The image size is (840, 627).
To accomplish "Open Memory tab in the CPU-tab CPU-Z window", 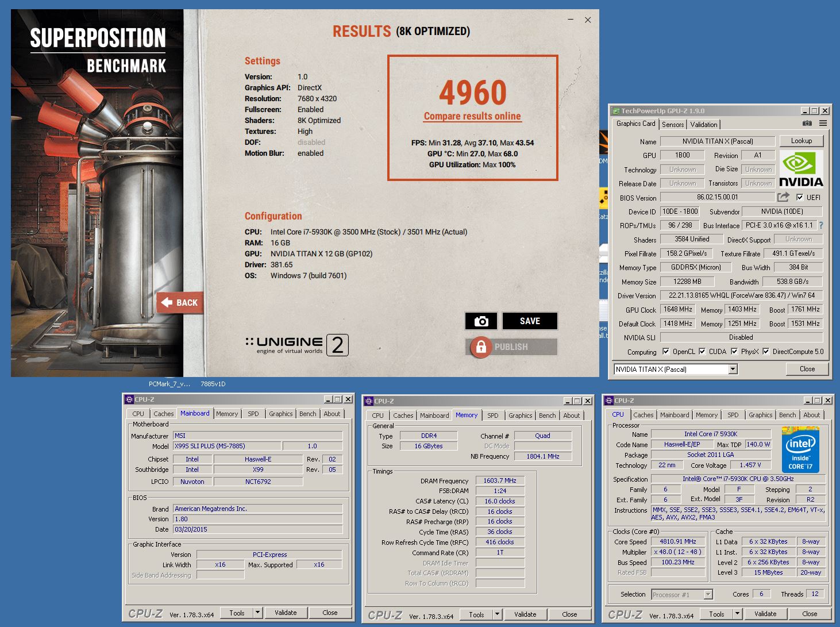I will pyautogui.click(x=707, y=415).
